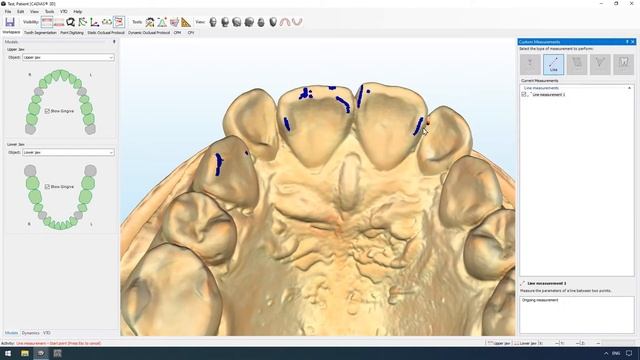Close the Custom Measurements panel
The image size is (640, 360).
coord(633,42)
